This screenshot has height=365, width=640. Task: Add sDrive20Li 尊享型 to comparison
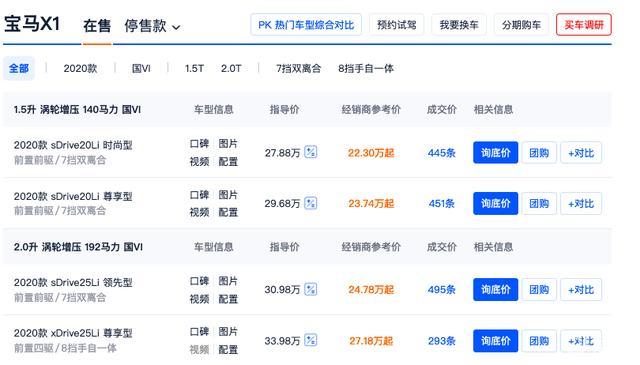pyautogui.click(x=581, y=203)
